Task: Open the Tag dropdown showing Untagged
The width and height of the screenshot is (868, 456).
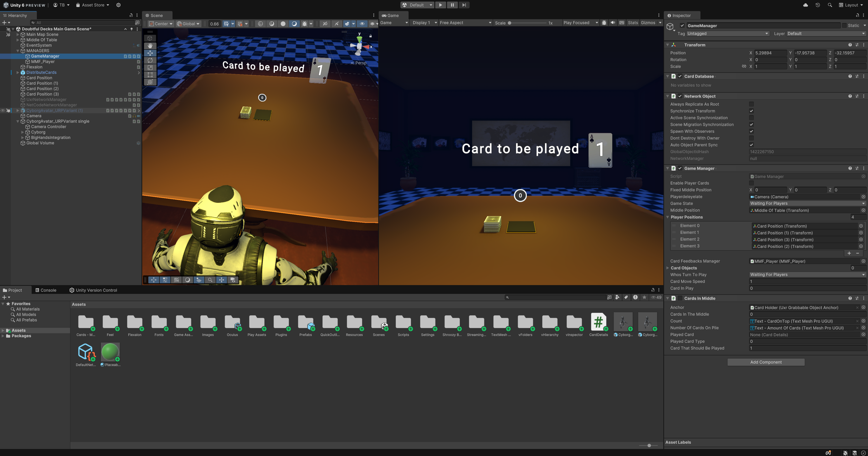Action: (728, 34)
